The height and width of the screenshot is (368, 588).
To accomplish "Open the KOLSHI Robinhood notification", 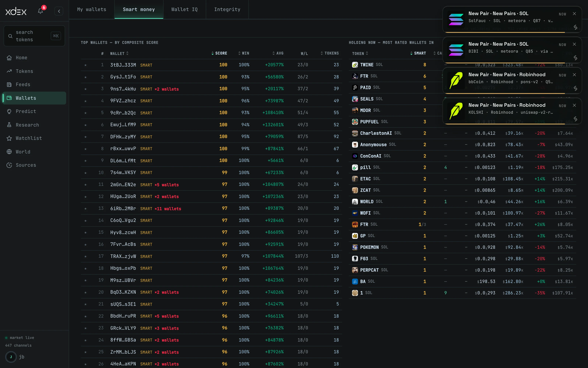I will coord(512,112).
